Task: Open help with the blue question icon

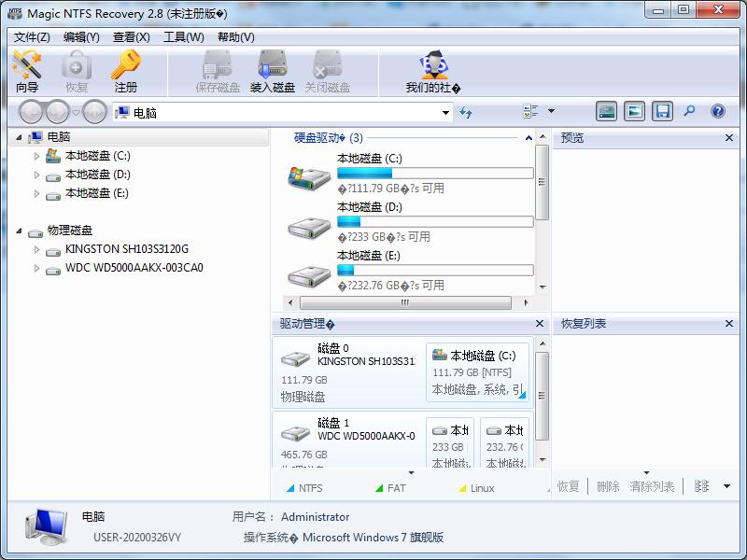Action: (718, 111)
